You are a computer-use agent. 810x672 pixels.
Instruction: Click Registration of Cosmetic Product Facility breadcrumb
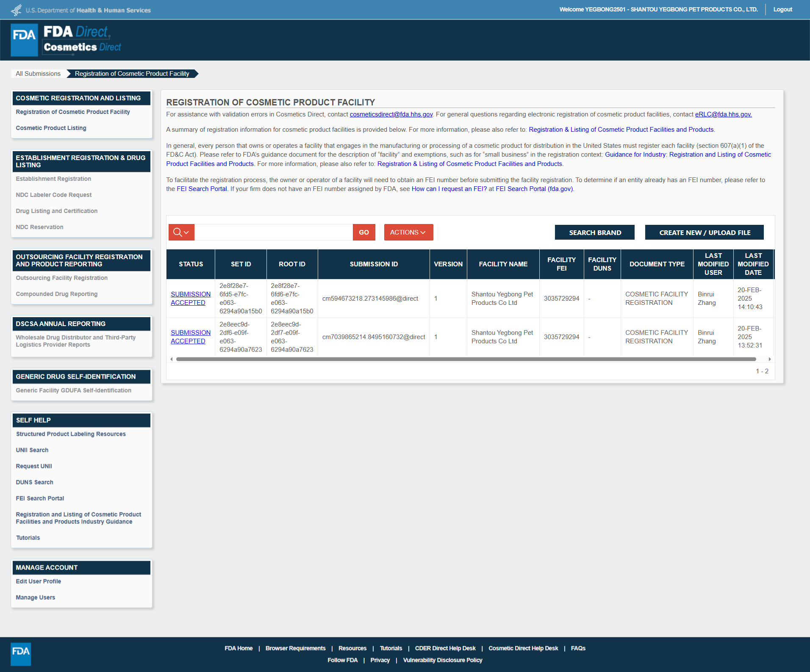point(132,74)
